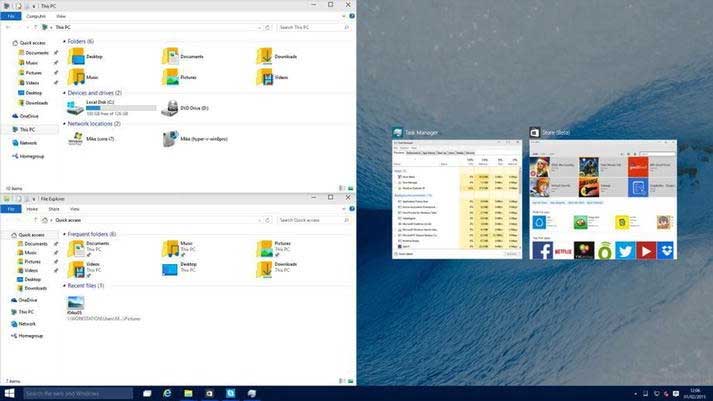The height and width of the screenshot is (401, 713).
Task: Click the Task View taskbar icon
Action: pos(146,393)
